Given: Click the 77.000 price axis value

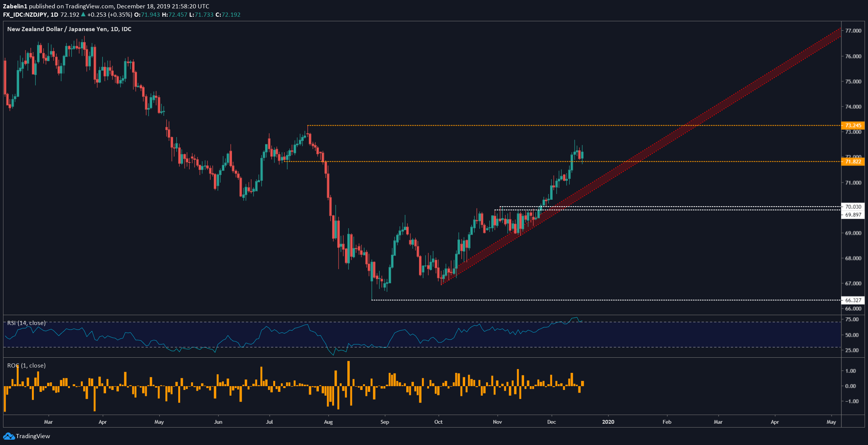Looking at the screenshot, I should (x=853, y=31).
